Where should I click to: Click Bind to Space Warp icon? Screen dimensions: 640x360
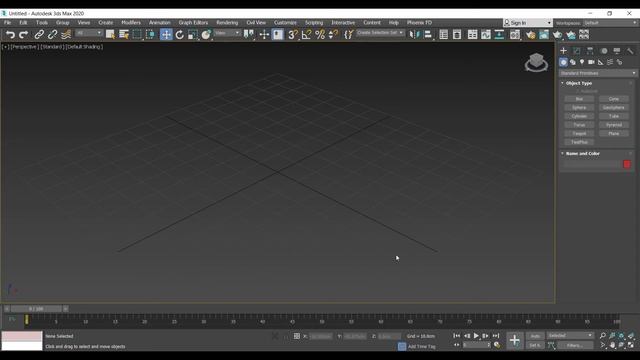[66, 35]
